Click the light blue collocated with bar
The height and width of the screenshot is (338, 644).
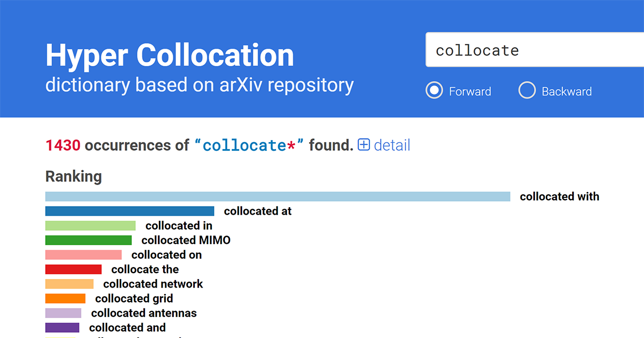[x=277, y=196]
